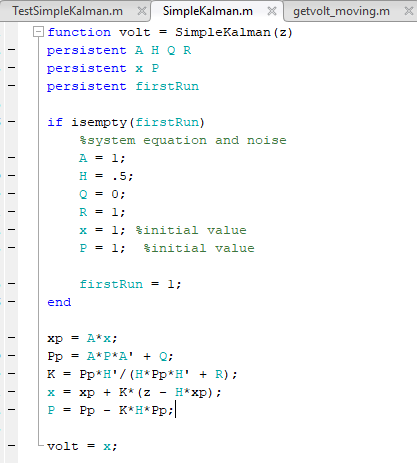This screenshot has width=417, height=463.
Task: Set breakpoint on 'xp = A*x;' line
Action: pyautogui.click(x=12, y=338)
